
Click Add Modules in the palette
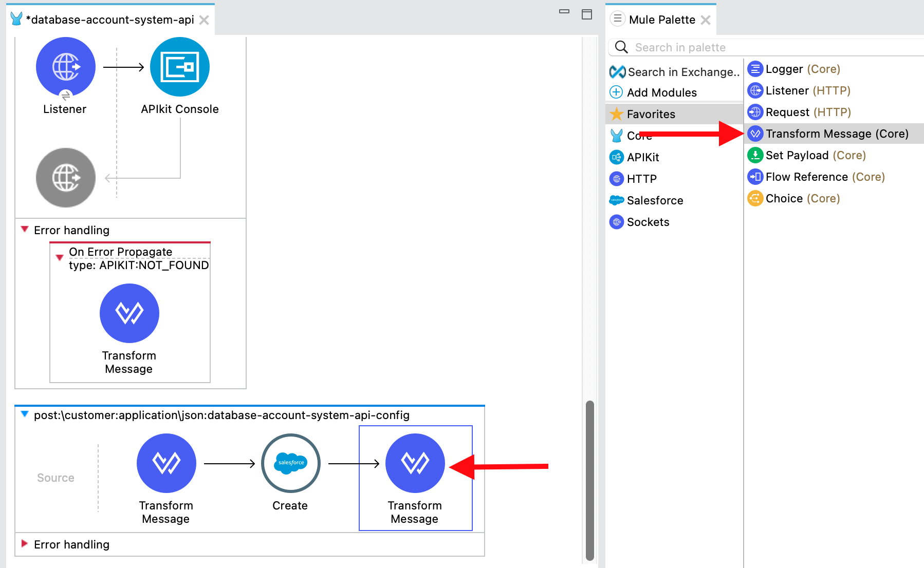661,92
